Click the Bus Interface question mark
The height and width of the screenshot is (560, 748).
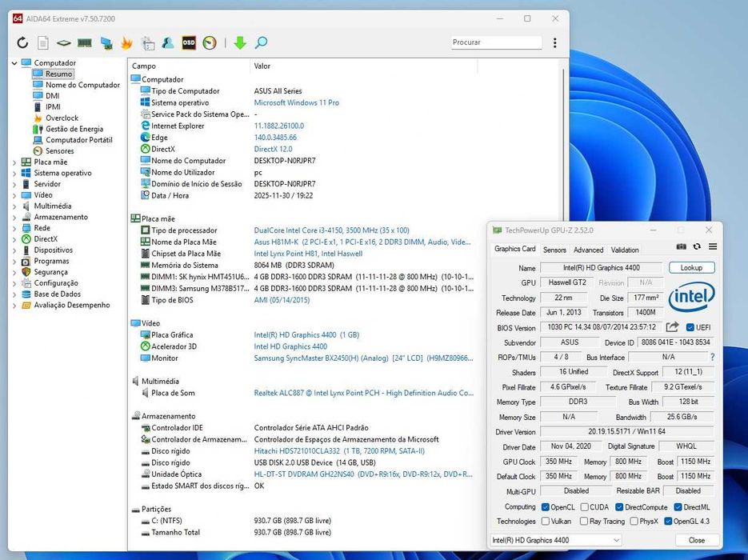(x=712, y=357)
